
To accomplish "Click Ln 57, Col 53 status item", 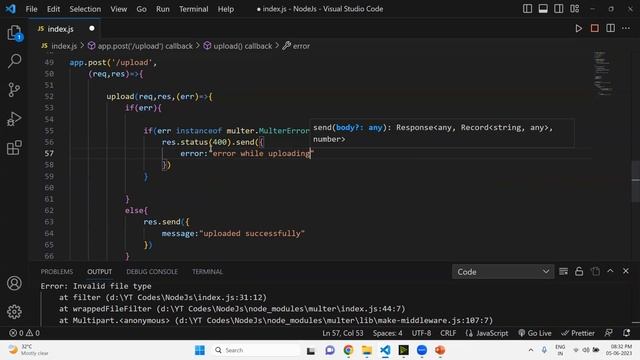I will click(x=342, y=333).
